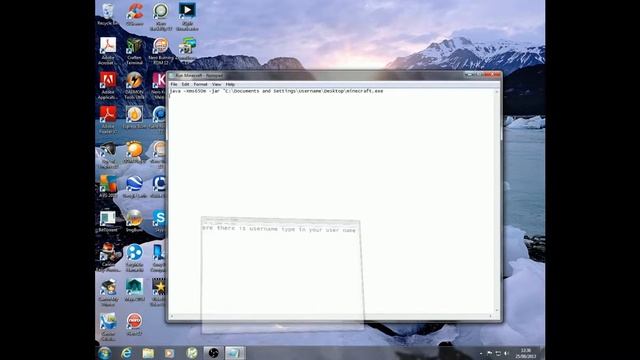Click the 'there is username' text in faded window
Viewport: 640px width, 360px height.
279,229
